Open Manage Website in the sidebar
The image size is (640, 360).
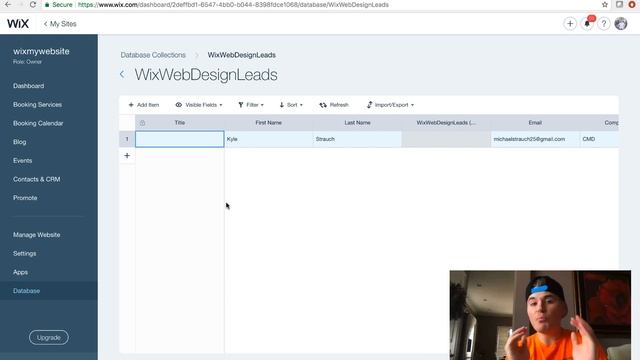pyautogui.click(x=37, y=235)
